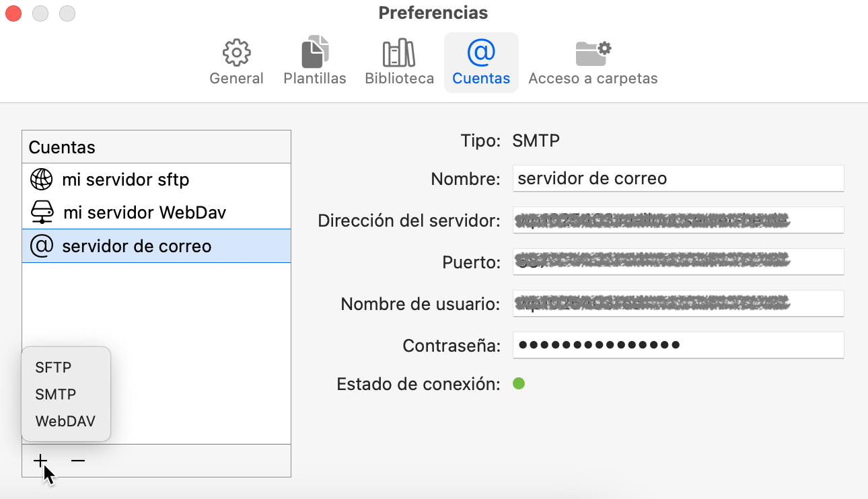Click the add account plus button
This screenshot has height=499, width=868.
click(40, 461)
